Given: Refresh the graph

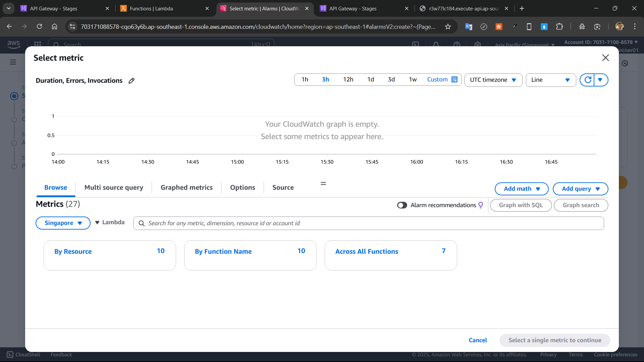Looking at the screenshot, I should tap(587, 80).
